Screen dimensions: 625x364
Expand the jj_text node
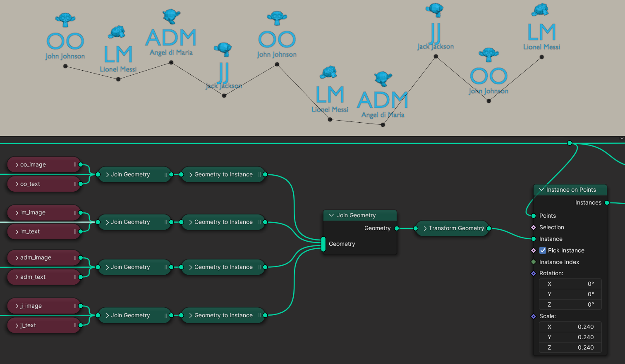17,325
